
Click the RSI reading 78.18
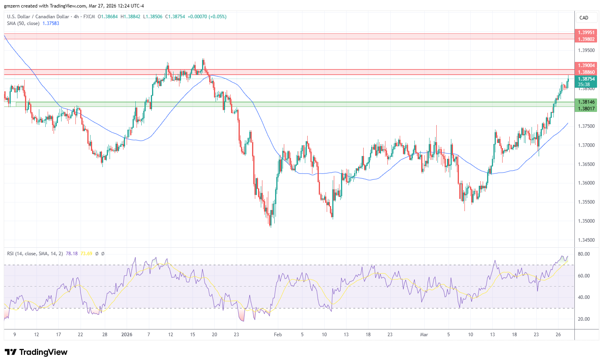pos(72,254)
